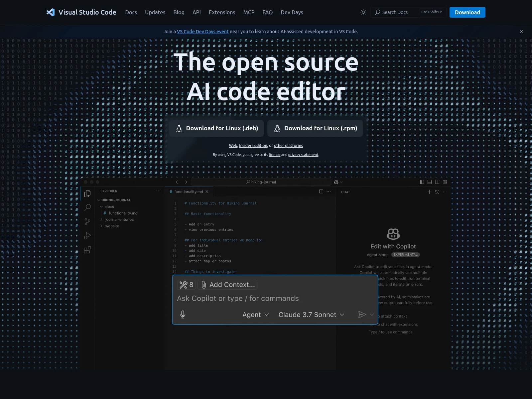Open Source Control from the activity bar
The height and width of the screenshot is (399, 532).
point(87,221)
